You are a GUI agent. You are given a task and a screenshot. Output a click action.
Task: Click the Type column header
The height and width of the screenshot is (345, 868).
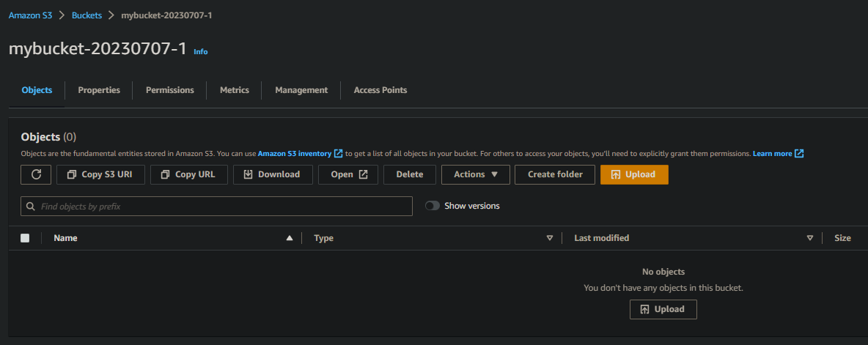click(323, 238)
